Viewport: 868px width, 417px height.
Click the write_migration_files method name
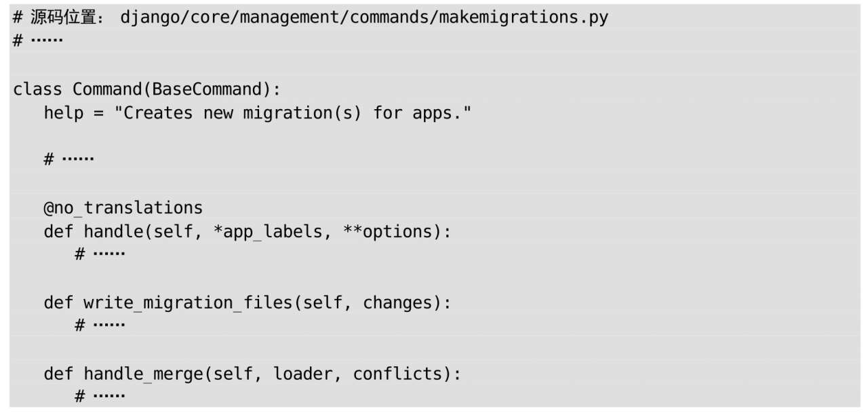click(188, 302)
